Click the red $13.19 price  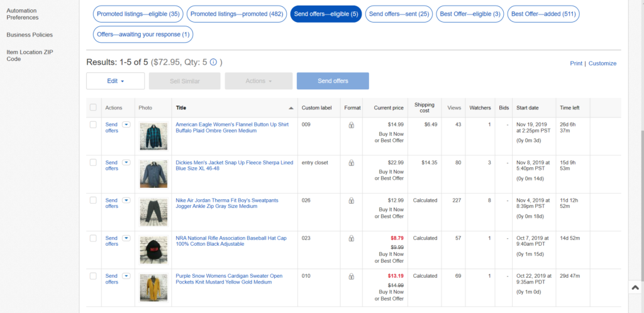(396, 276)
